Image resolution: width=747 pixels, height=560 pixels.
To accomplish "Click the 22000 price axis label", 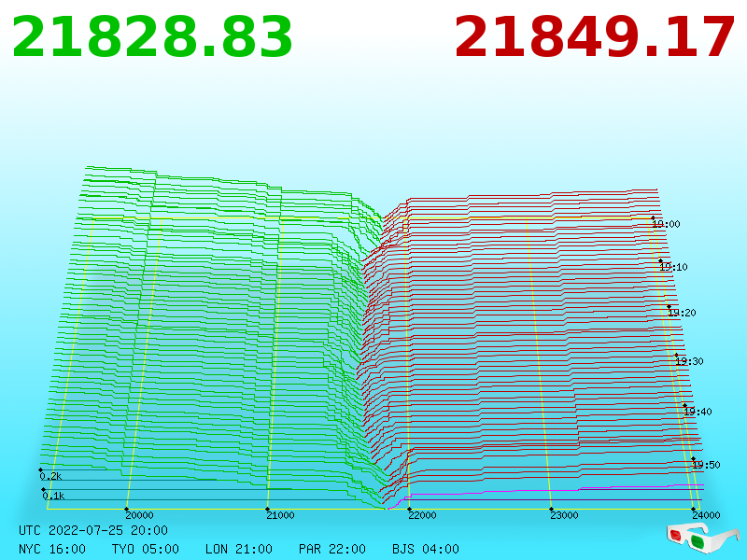I will pyautogui.click(x=423, y=515).
